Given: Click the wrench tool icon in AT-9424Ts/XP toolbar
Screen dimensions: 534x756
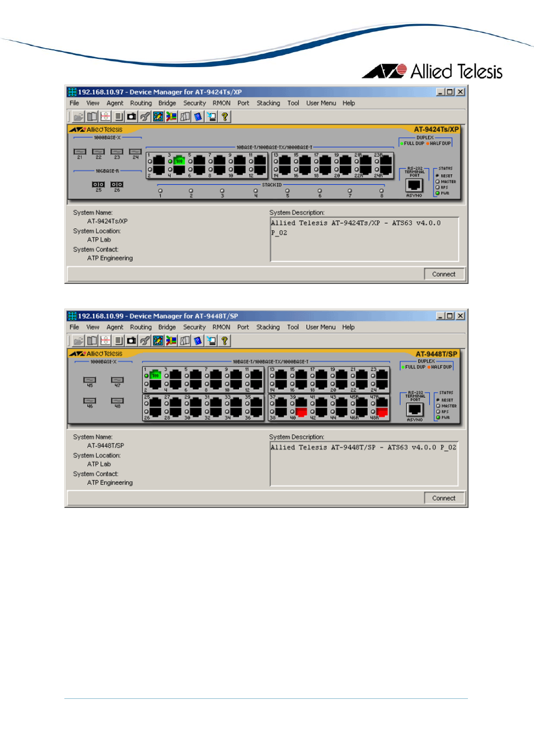Looking at the screenshot, I should click(145, 116).
